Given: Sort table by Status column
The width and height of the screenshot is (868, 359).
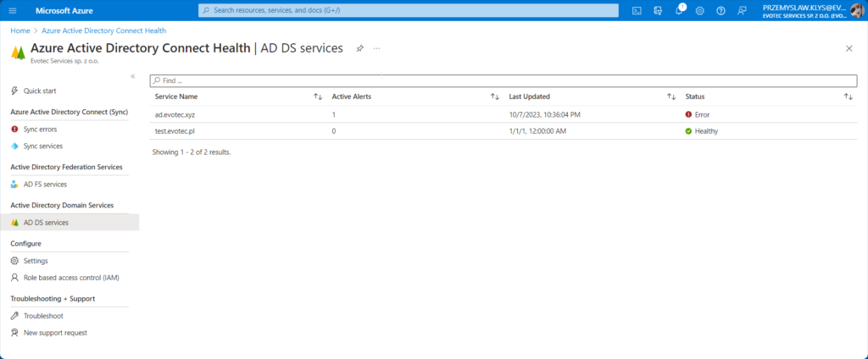Looking at the screenshot, I should [x=848, y=97].
